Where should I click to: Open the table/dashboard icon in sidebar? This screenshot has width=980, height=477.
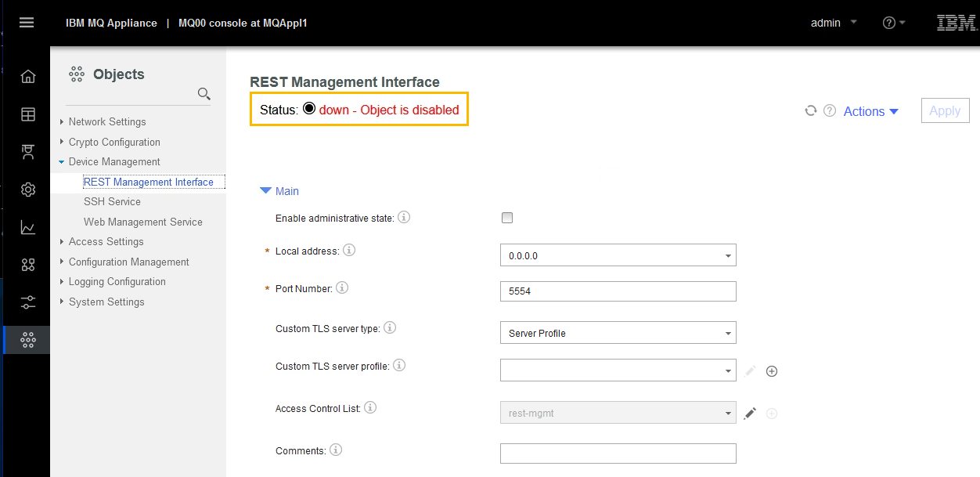click(x=28, y=114)
